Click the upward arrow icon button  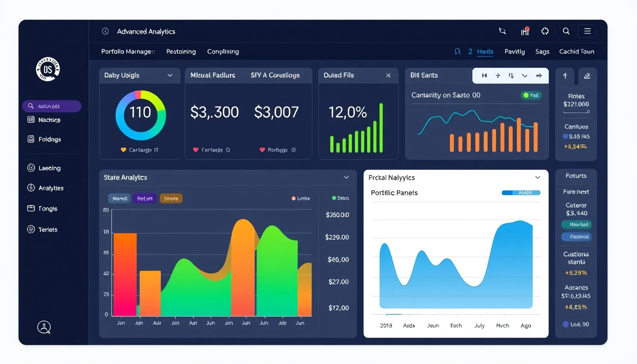click(x=565, y=75)
